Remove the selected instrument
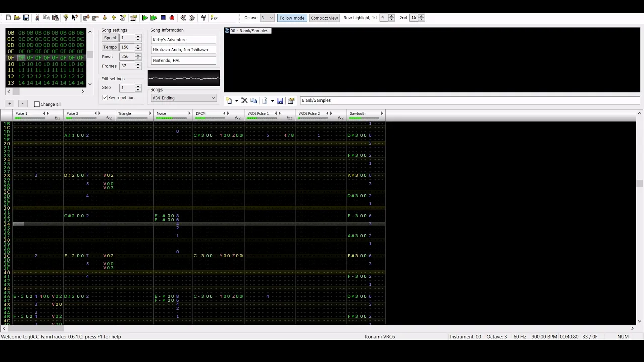644x362 pixels. 245,101
